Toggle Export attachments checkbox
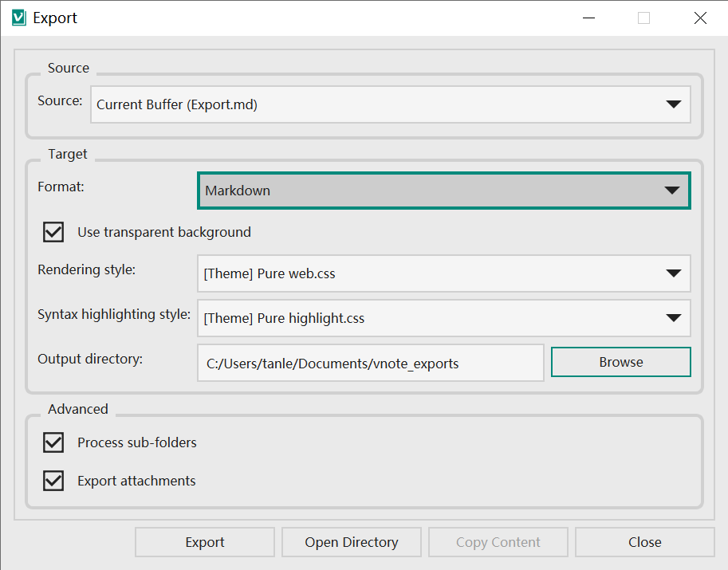The image size is (728, 570). click(x=53, y=481)
